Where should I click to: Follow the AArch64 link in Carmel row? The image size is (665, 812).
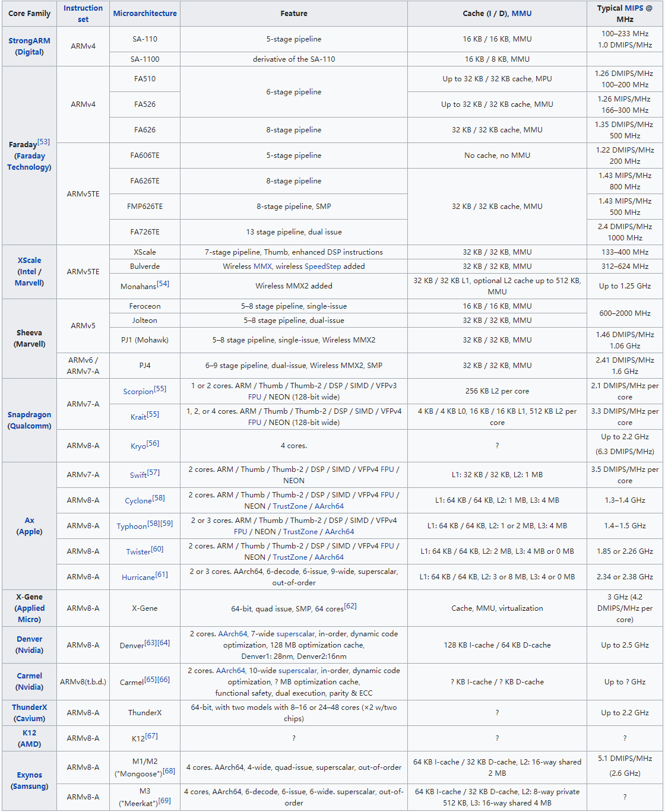(x=230, y=670)
